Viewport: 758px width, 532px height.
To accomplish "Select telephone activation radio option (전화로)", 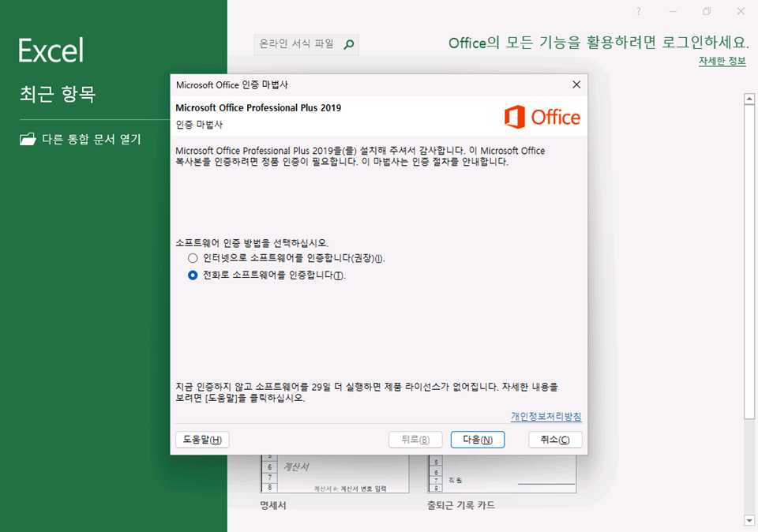I will 193,275.
